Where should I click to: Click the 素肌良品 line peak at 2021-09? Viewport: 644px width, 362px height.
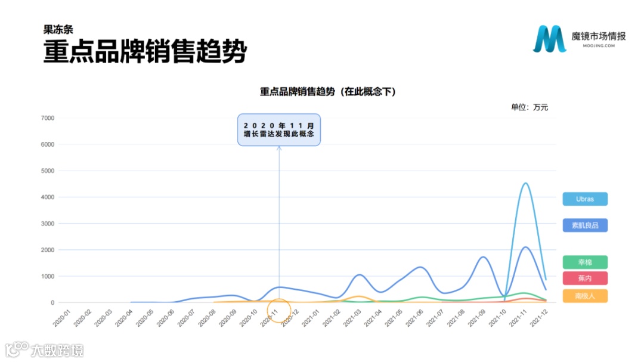tap(484, 257)
